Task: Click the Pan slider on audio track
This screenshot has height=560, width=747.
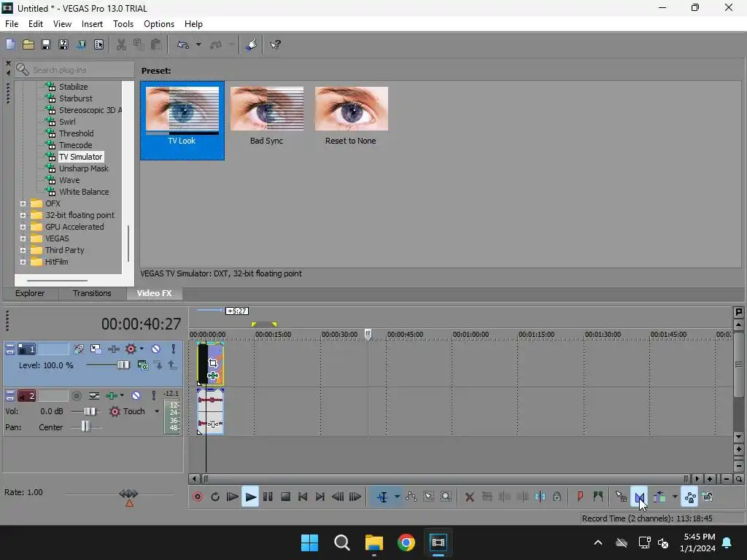Action: (x=86, y=427)
